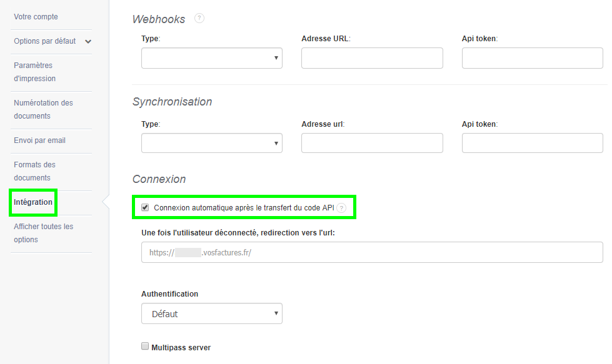Enable the Multipass server checkbox
The image size is (612, 364).
click(x=144, y=345)
